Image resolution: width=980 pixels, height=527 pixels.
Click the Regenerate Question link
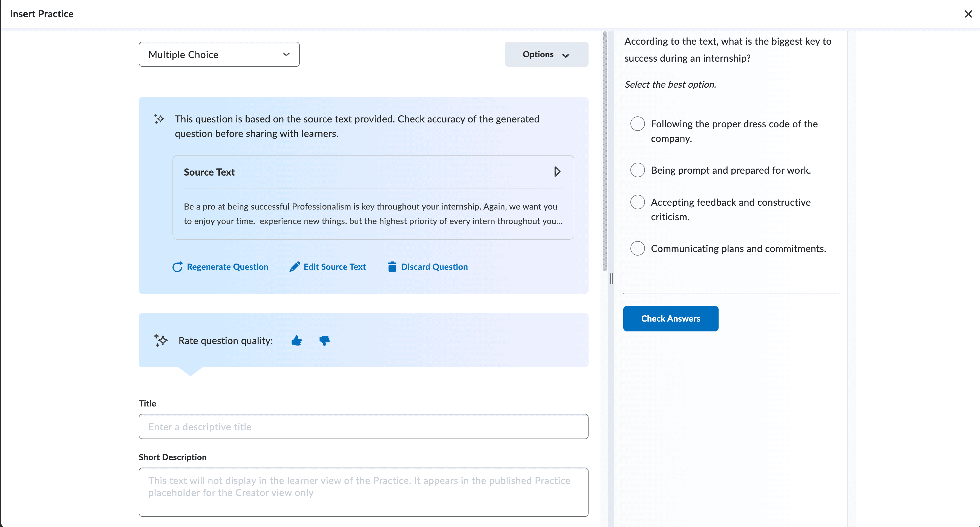tap(227, 267)
